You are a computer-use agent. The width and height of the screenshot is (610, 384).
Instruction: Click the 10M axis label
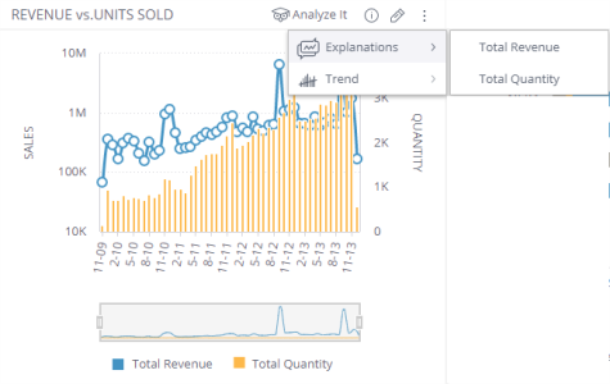(74, 53)
